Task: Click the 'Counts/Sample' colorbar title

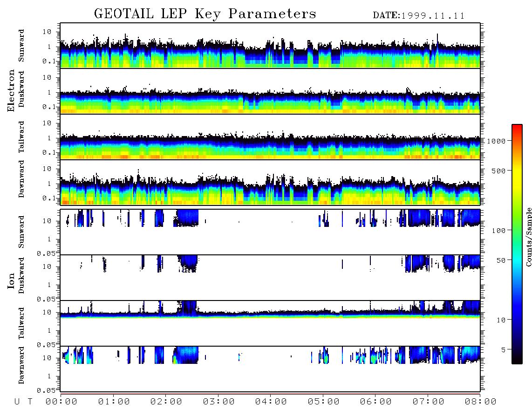Action: coord(529,237)
